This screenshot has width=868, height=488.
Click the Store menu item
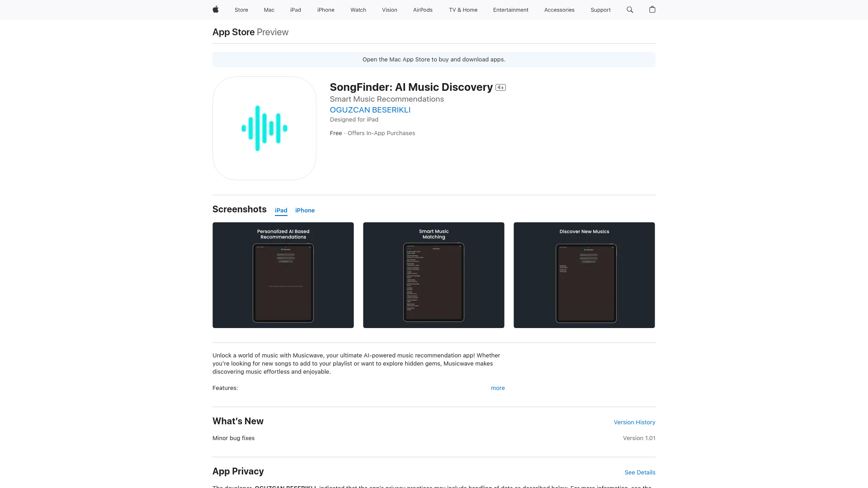coord(241,9)
